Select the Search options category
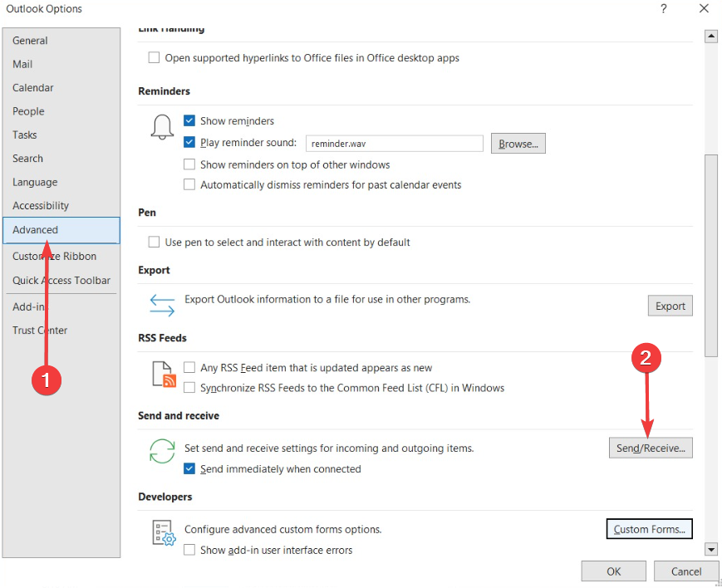 pos(61,159)
